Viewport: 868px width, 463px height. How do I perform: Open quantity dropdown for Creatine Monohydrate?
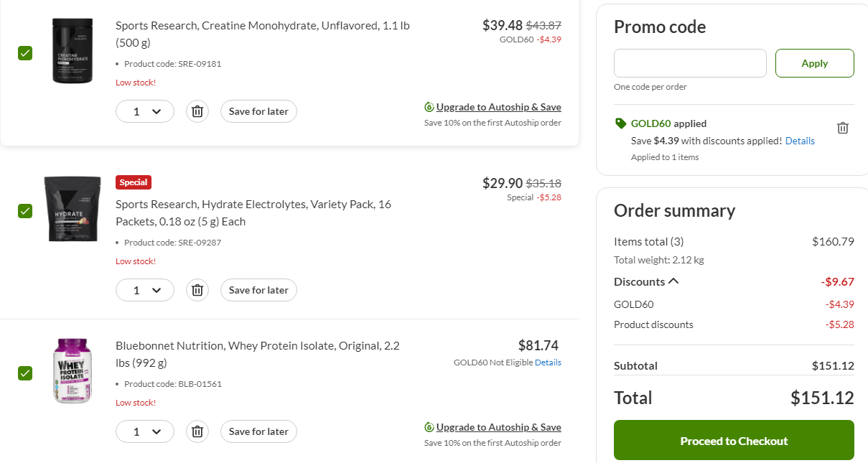[145, 111]
